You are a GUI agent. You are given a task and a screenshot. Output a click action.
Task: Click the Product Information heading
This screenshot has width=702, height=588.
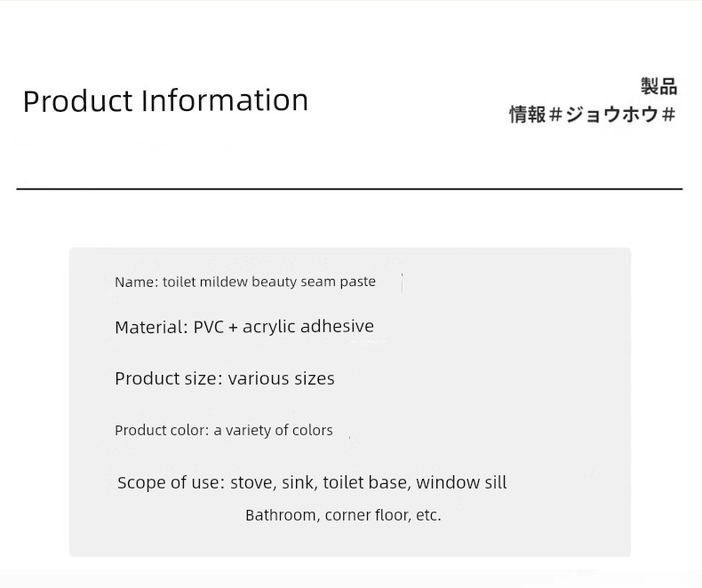pos(165,100)
